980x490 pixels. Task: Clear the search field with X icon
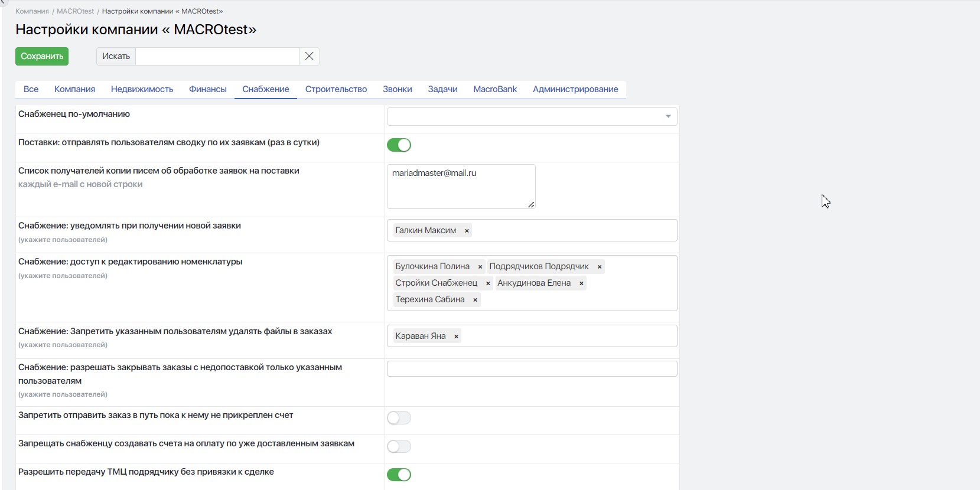[x=309, y=56]
